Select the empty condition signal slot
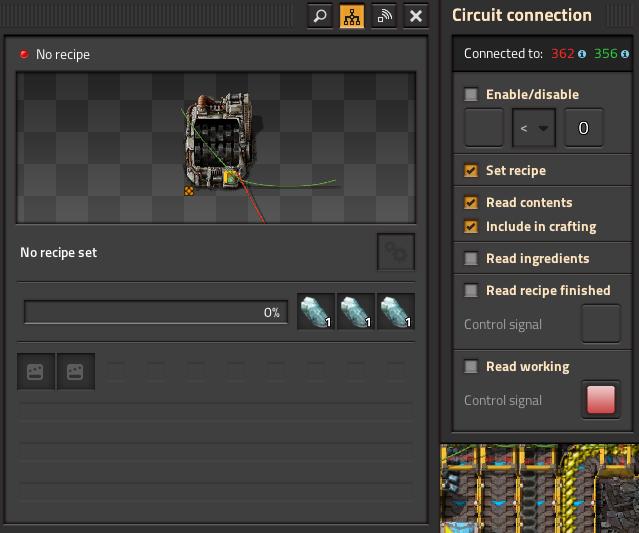Viewport: 639px width, 533px height. pos(484,128)
